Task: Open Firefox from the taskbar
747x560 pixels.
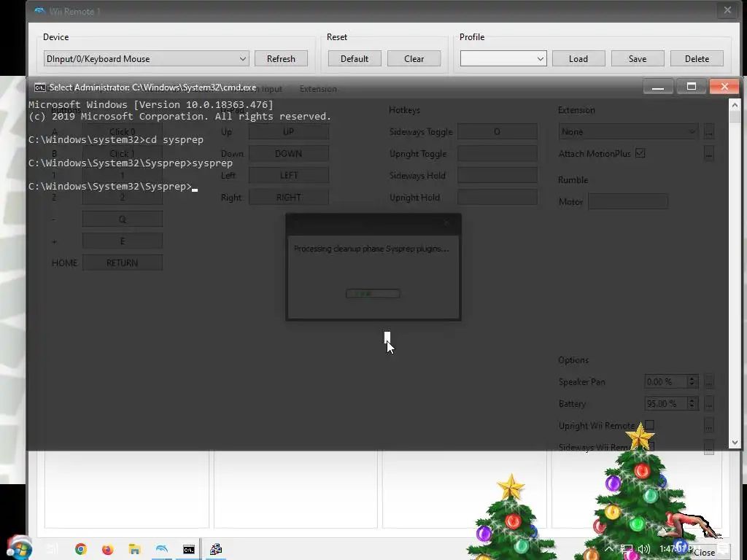Action: pos(108,549)
